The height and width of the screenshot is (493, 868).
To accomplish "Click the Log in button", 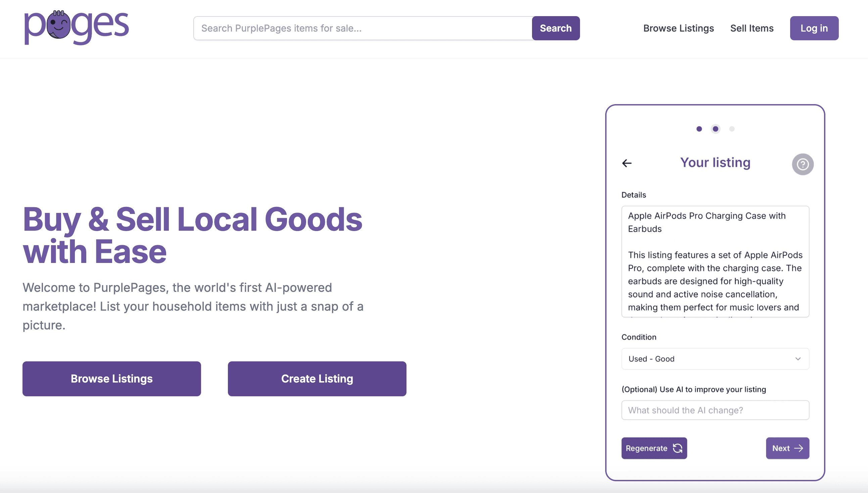I will point(814,28).
